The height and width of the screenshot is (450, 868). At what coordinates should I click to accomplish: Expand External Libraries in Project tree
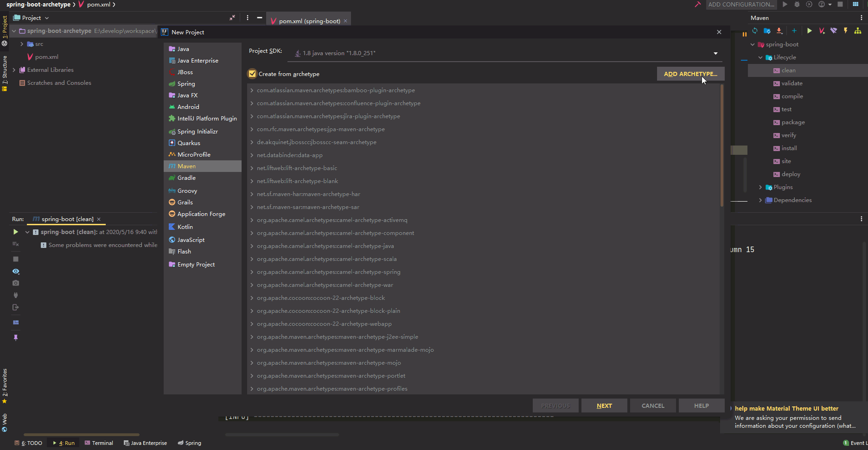14,70
